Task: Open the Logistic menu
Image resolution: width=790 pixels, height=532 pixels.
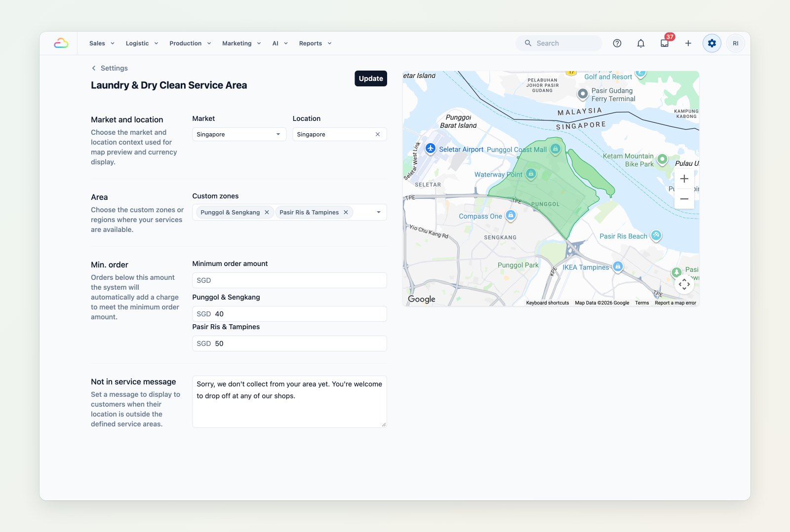Action: tap(142, 43)
